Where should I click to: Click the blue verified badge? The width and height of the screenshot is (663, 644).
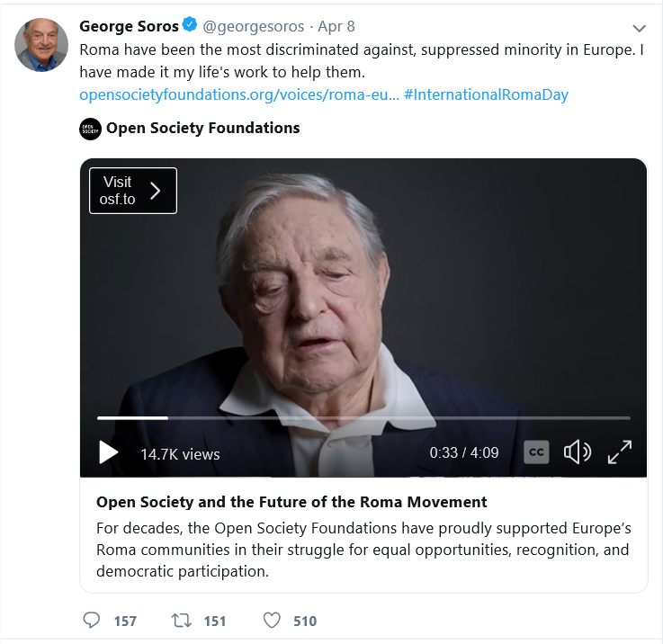pos(190,25)
